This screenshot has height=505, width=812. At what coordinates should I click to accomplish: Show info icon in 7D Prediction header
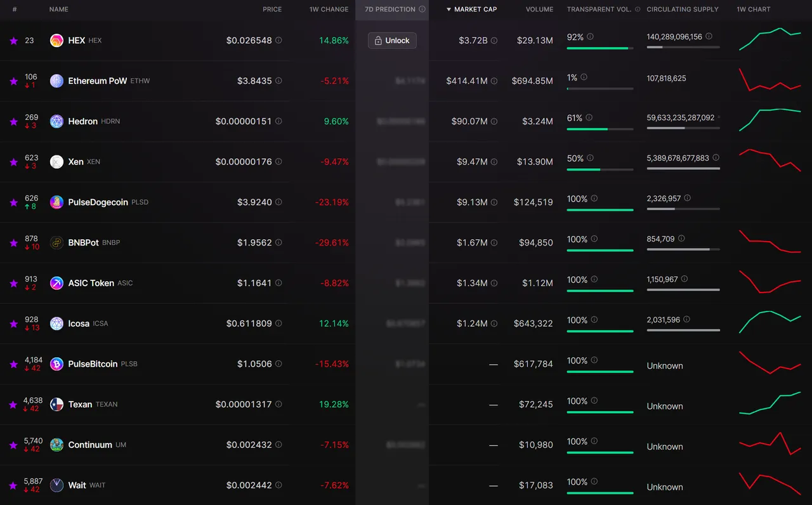click(x=422, y=10)
